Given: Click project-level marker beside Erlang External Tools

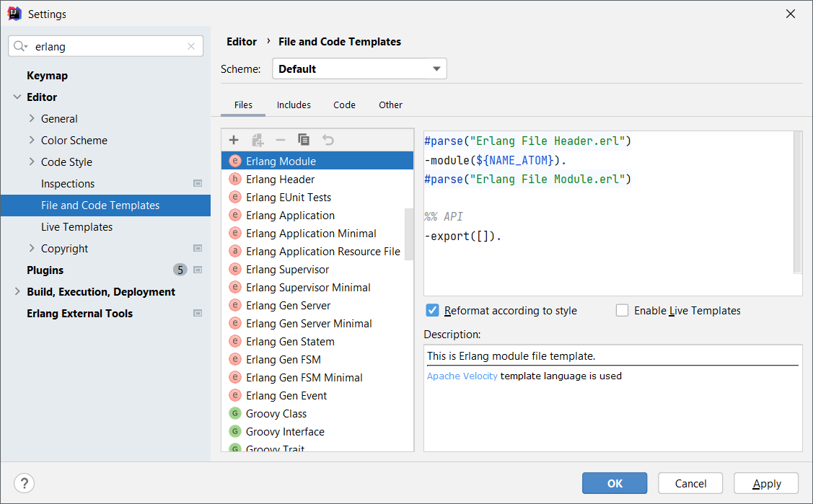Looking at the screenshot, I should tap(198, 314).
